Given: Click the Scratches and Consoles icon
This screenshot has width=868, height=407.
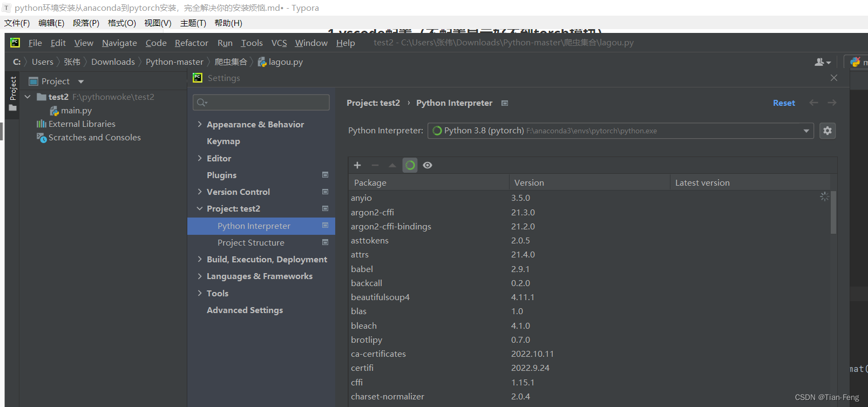Looking at the screenshot, I should tap(42, 138).
